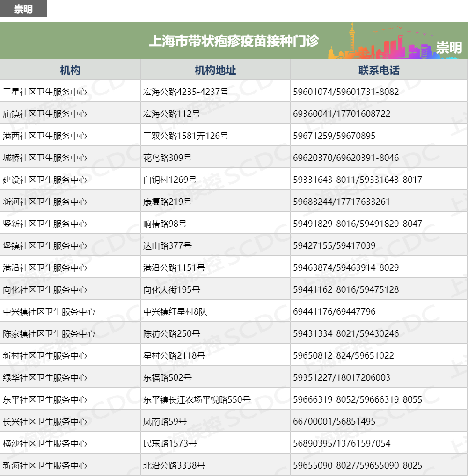
Task: Select address 东平镇长江农场平悦路550号
Action: click(x=197, y=399)
